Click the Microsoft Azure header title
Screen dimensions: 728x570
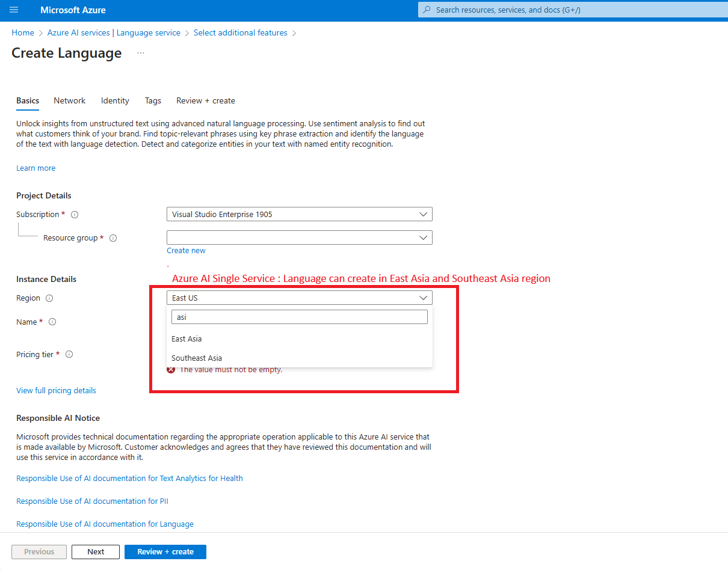point(73,10)
